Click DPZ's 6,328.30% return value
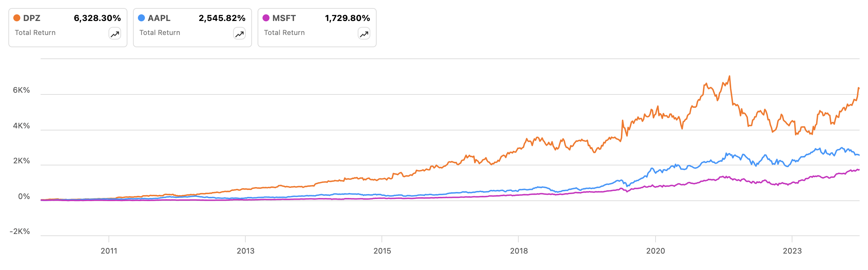The image size is (868, 270). 97,18
